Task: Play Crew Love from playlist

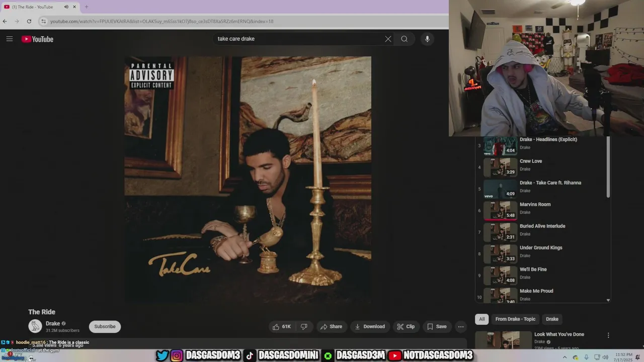Action: pyautogui.click(x=531, y=161)
